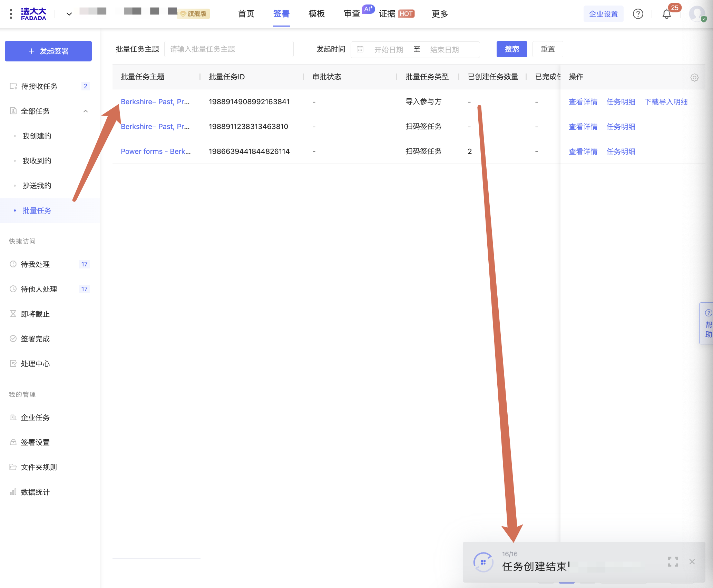
Task: Click the 搜索 button
Action: (511, 49)
